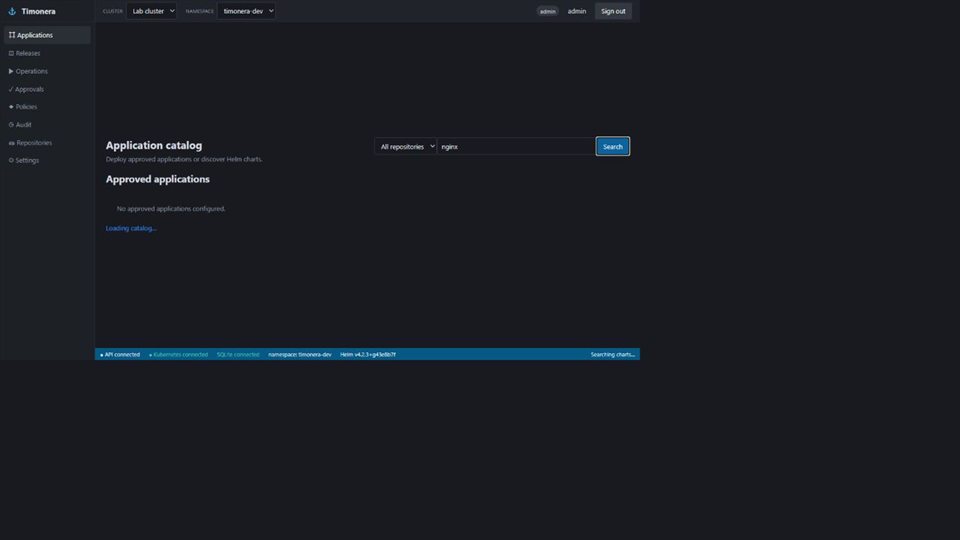Navigate to Operations

[x=47, y=71]
